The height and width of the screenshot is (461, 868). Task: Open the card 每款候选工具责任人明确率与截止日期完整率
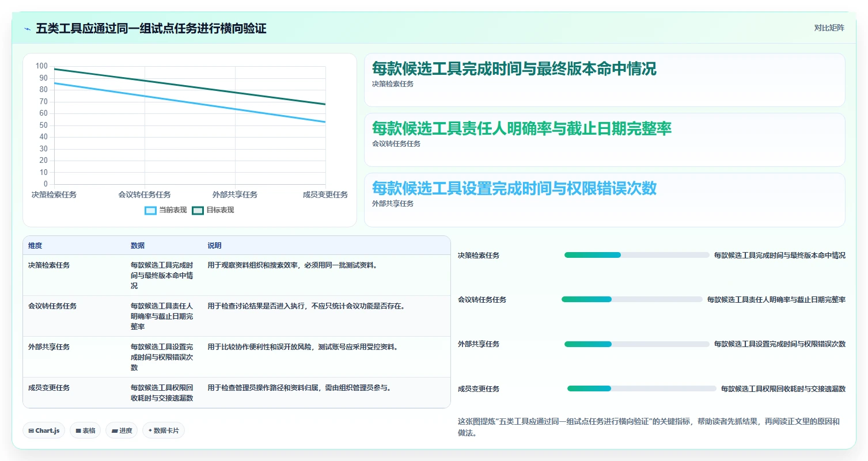(x=604, y=140)
